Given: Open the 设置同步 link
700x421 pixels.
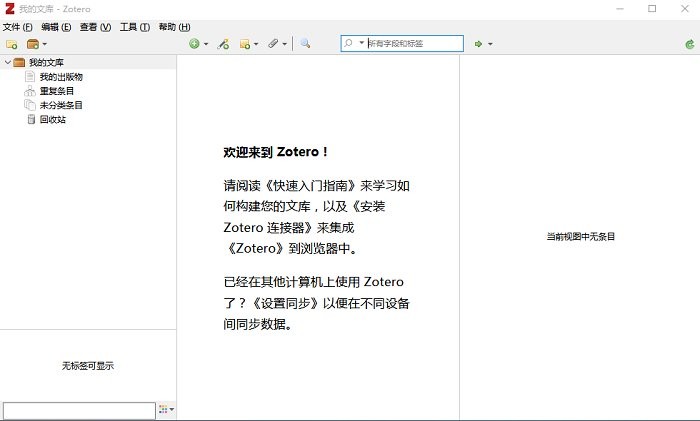Looking at the screenshot, I should [x=285, y=303].
